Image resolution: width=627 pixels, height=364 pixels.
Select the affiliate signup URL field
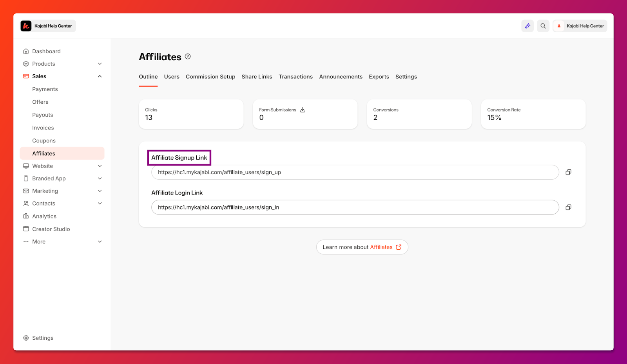point(355,172)
